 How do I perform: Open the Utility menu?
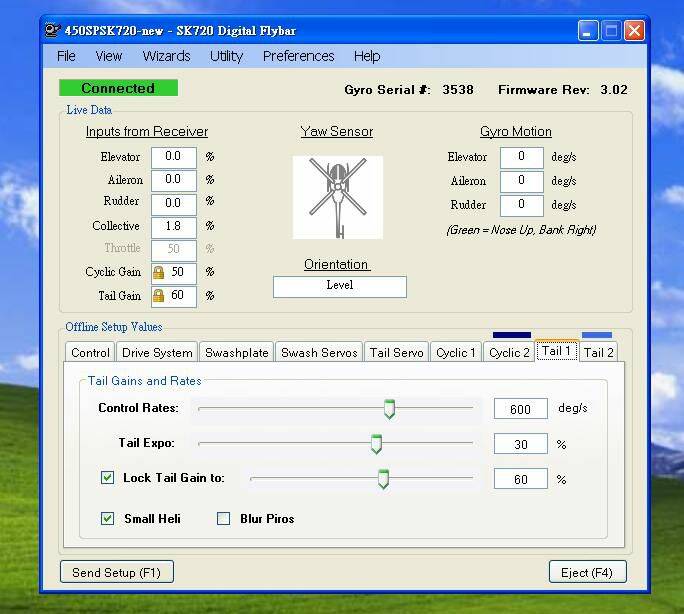coord(226,56)
